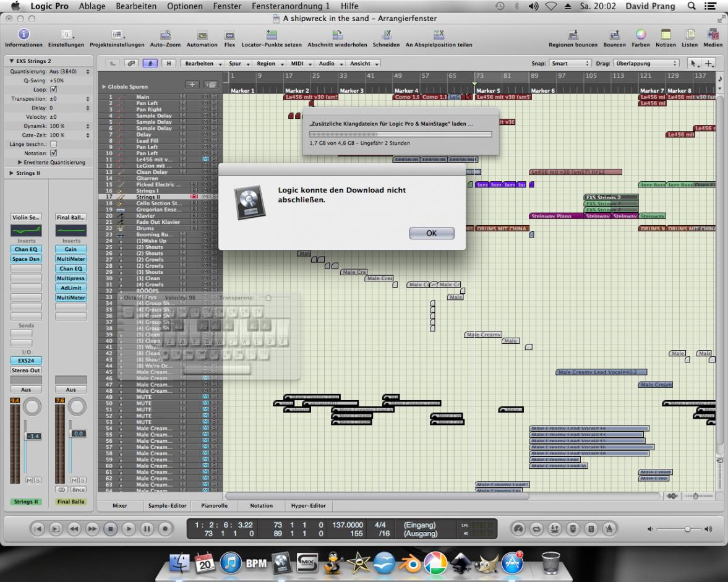Toggle the metronome click icon

pyautogui.click(x=609, y=529)
